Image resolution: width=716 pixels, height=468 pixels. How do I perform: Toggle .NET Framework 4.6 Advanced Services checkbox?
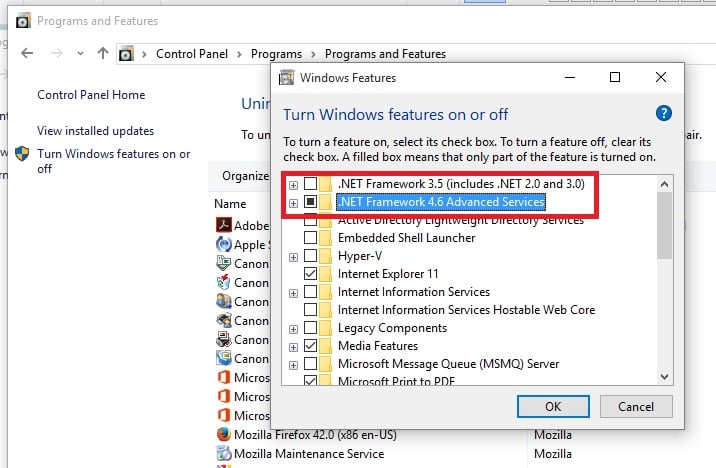[311, 201]
